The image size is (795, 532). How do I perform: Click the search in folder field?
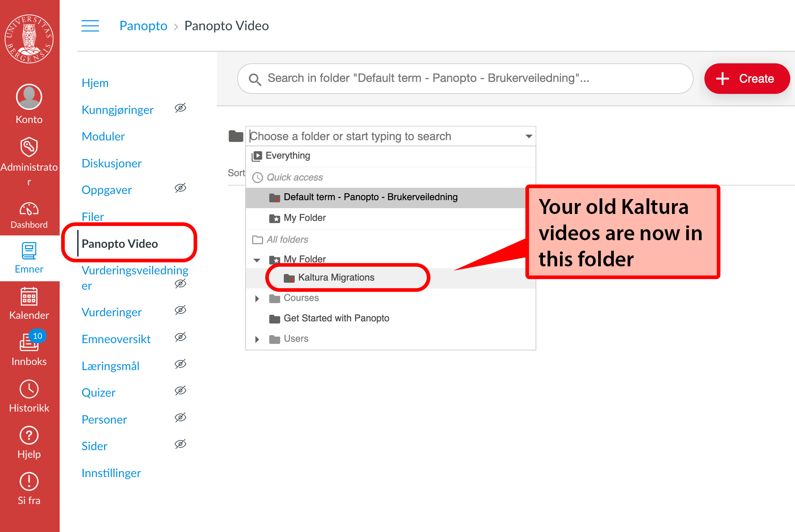(466, 79)
